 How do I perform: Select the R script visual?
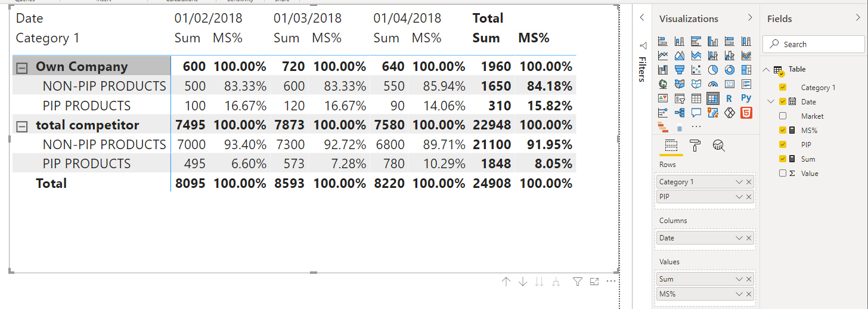click(729, 98)
